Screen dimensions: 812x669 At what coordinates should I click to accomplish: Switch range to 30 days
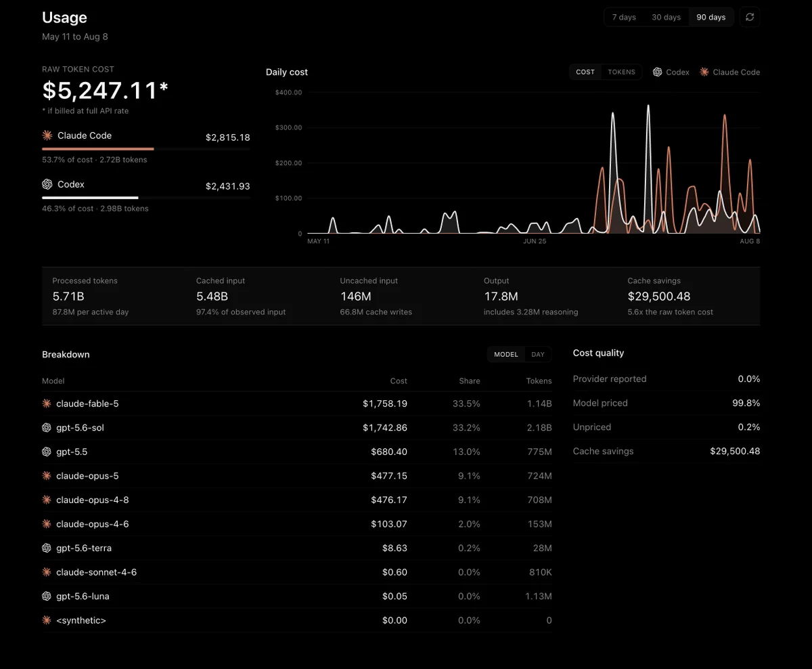[666, 17]
